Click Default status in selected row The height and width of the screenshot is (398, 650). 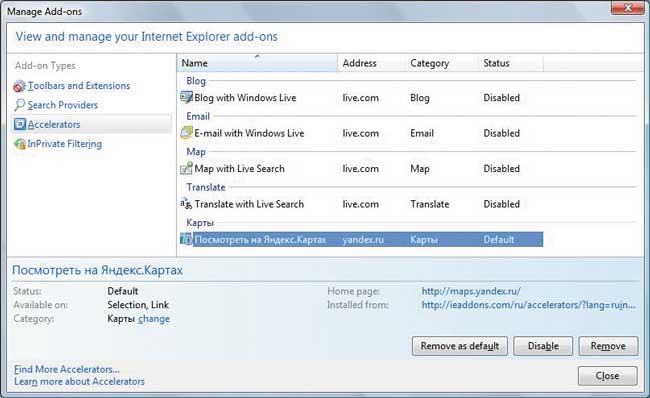[x=499, y=240]
